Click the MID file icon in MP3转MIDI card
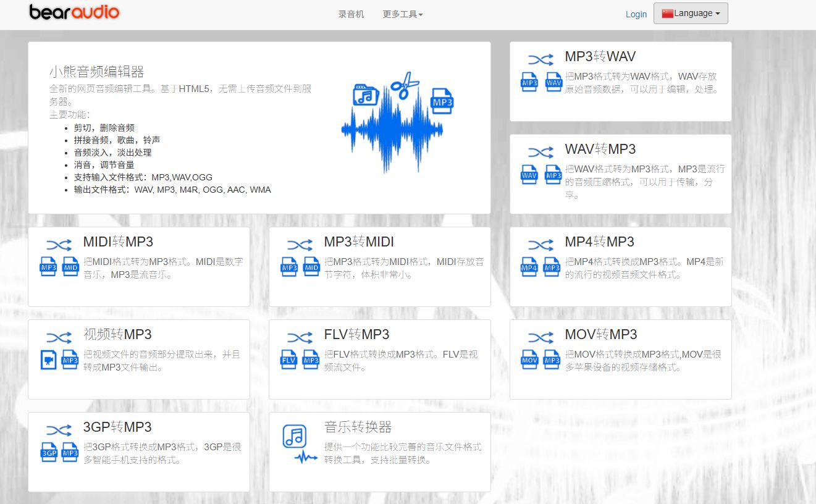816x504 pixels. click(311, 267)
